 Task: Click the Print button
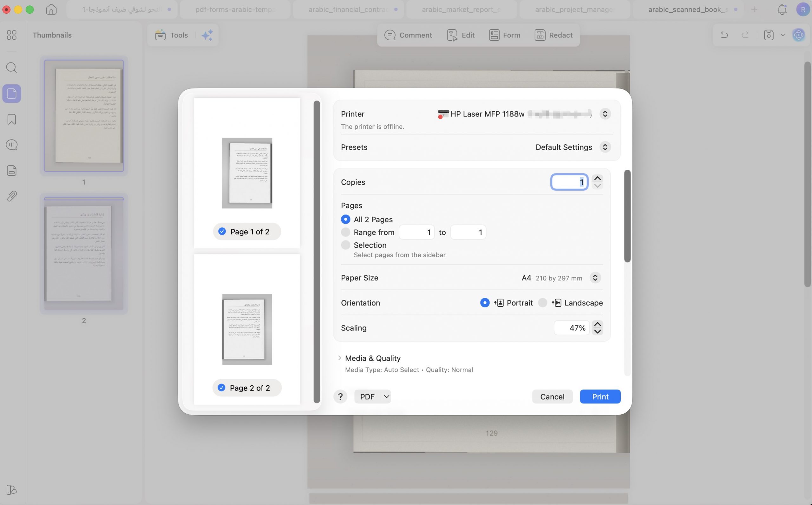point(600,397)
